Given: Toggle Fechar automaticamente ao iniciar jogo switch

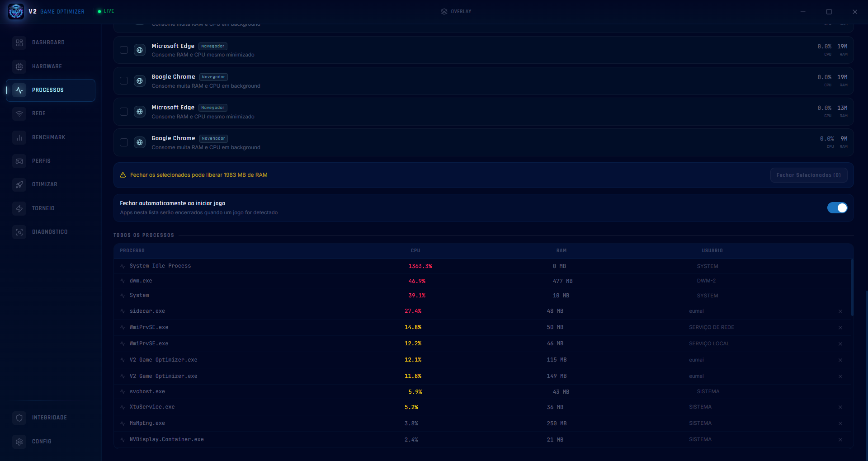Looking at the screenshot, I should pyautogui.click(x=837, y=208).
